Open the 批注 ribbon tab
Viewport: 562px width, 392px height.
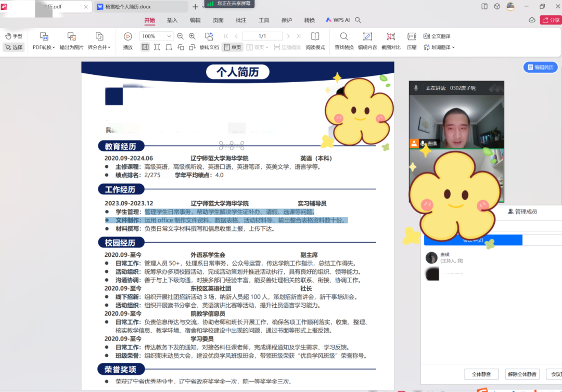click(241, 20)
